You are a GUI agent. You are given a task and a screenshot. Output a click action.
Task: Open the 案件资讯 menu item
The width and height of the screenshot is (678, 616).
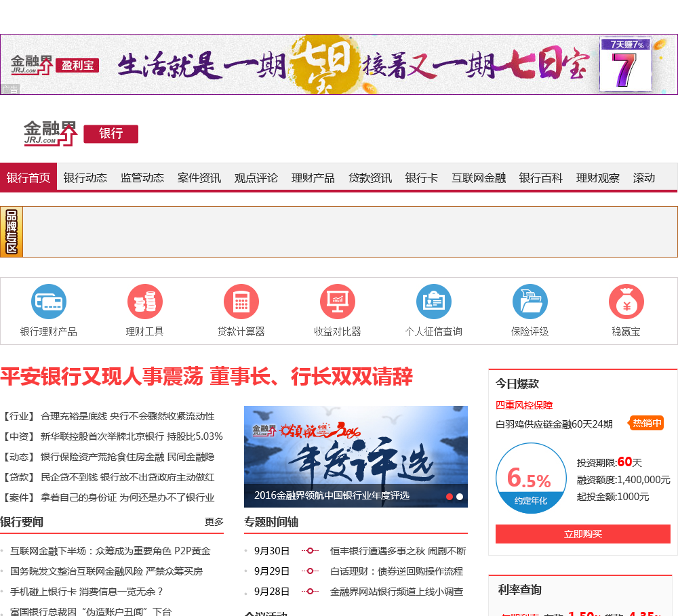click(199, 178)
